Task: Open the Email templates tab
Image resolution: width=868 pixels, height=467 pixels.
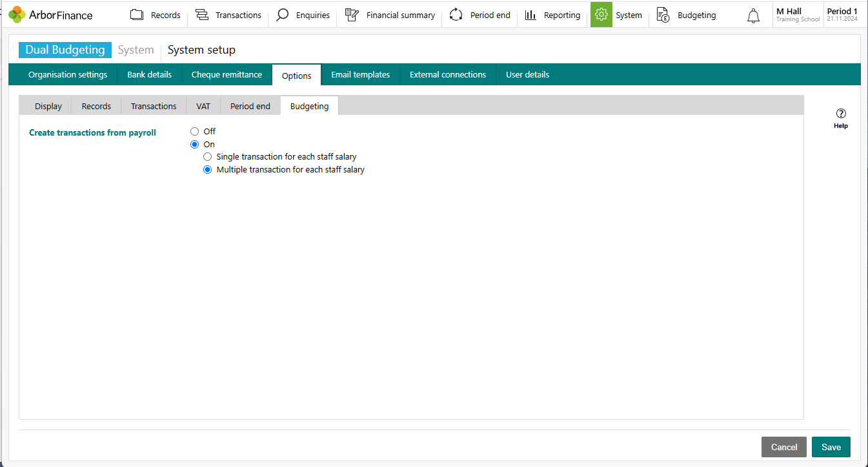Action: (x=360, y=74)
